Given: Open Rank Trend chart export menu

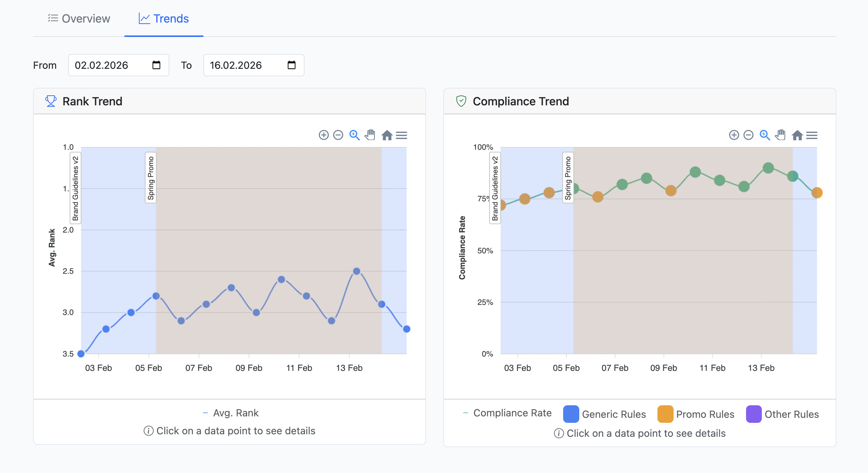Looking at the screenshot, I should click(402, 135).
